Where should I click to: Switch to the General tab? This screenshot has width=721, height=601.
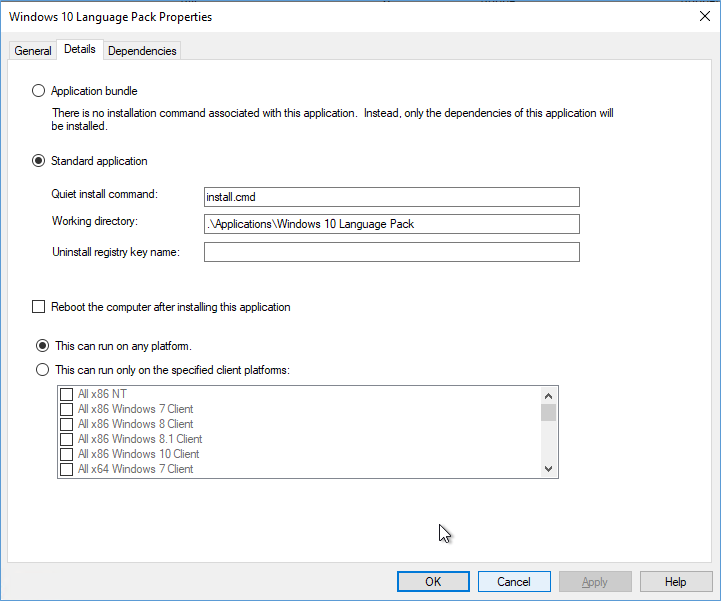(x=33, y=51)
